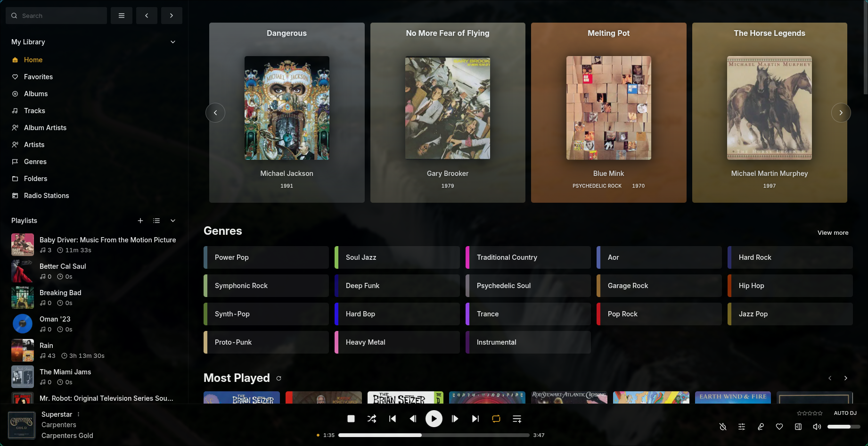Image resolution: width=868 pixels, height=446 pixels.
Task: Navigate forward with the top arrow
Action: [x=172, y=16]
